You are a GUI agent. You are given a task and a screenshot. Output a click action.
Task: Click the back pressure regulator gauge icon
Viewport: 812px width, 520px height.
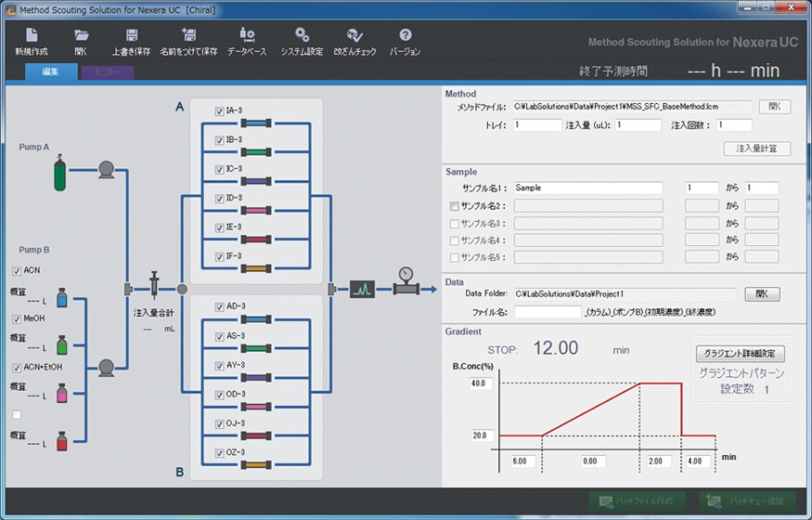406,281
